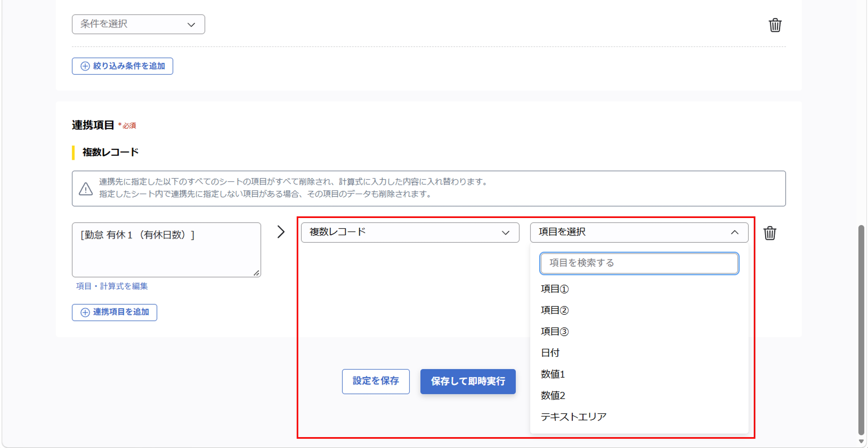Screen dimensions: 868x448
Task: Choose 日付 in the item list
Action: pyautogui.click(x=550, y=352)
